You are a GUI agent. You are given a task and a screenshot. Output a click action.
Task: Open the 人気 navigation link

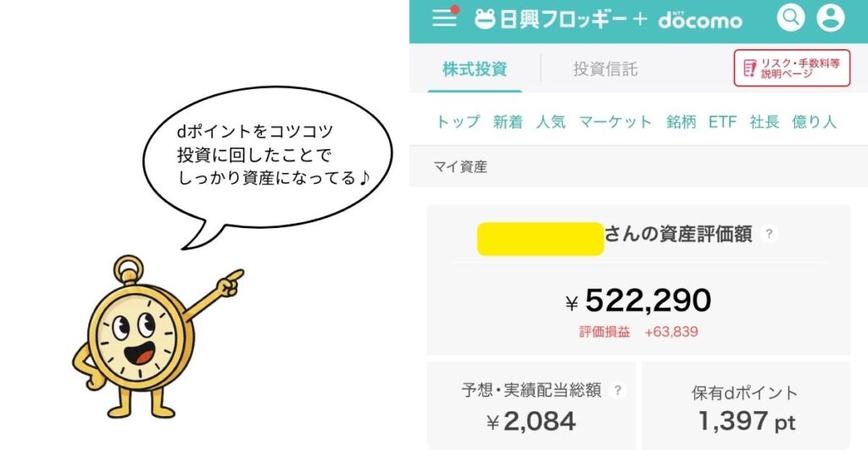point(551,122)
